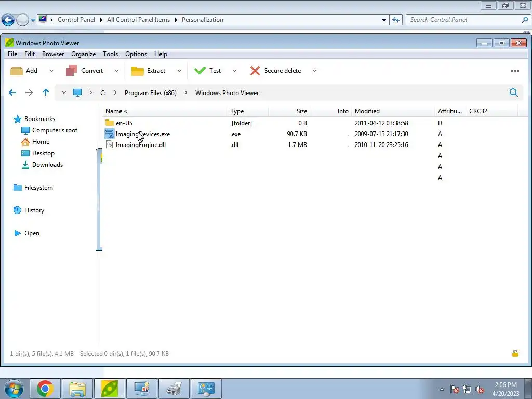Expand the Extract dropdown arrow

[x=179, y=71]
